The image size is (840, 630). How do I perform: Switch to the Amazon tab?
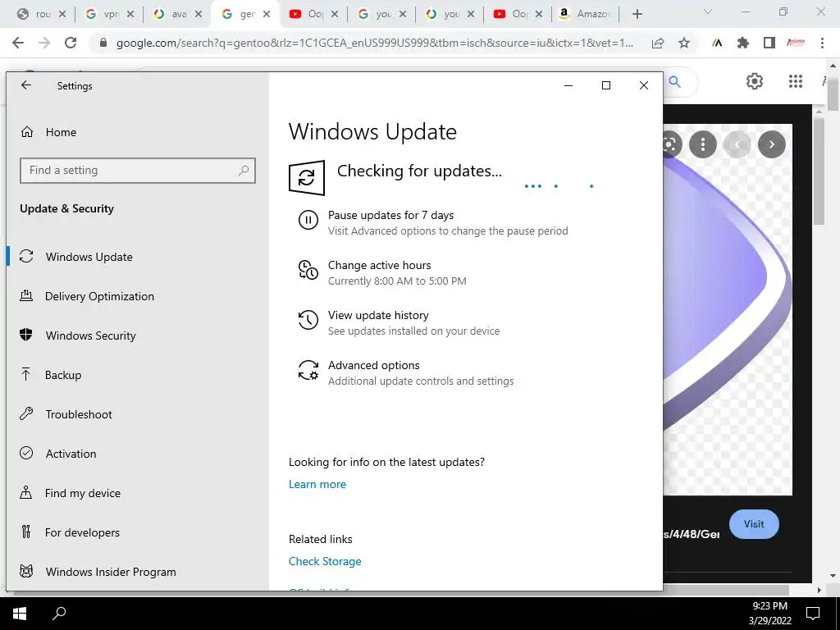click(585, 15)
